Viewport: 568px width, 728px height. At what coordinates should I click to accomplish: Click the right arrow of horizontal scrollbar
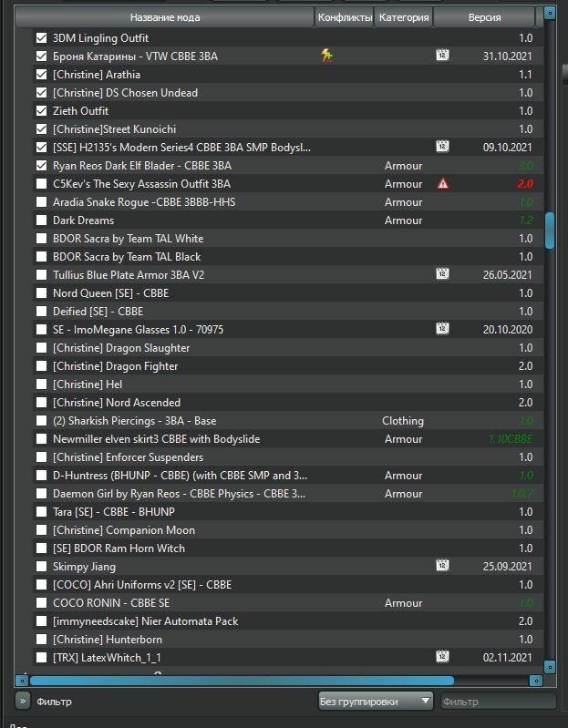(x=536, y=681)
